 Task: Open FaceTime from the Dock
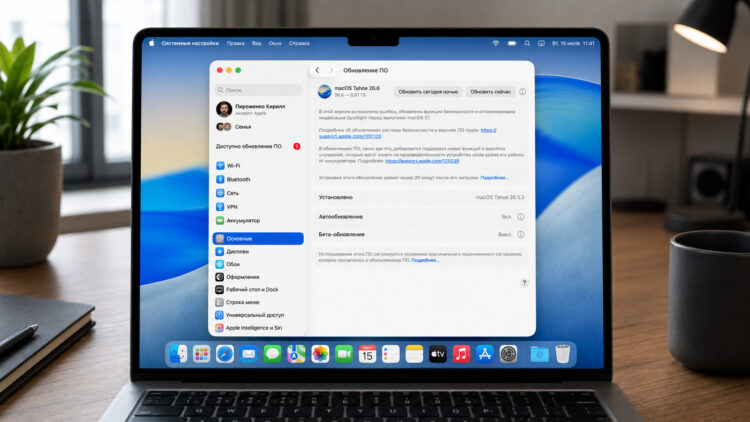343,355
